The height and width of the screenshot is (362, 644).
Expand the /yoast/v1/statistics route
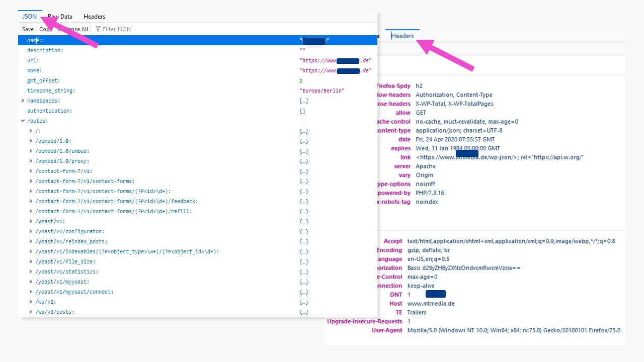pyautogui.click(x=31, y=271)
